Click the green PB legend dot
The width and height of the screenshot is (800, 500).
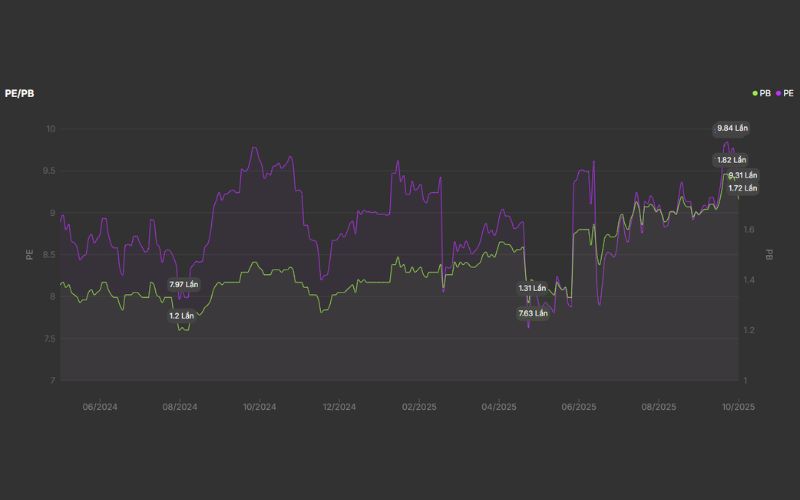[x=755, y=93]
